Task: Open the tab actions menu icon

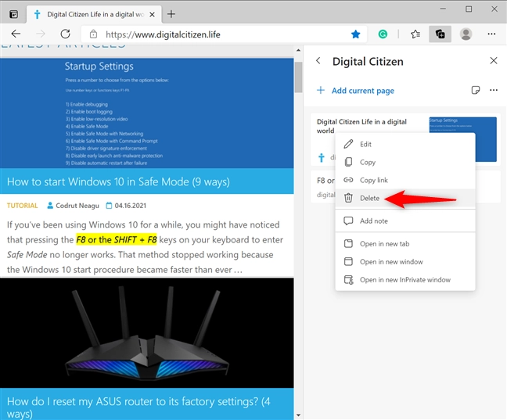Action: coord(13,14)
